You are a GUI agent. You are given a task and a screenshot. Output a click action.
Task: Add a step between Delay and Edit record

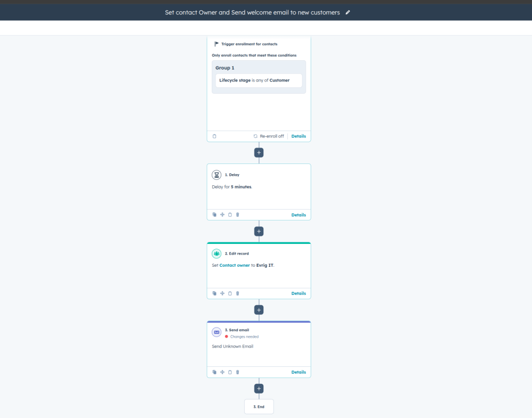click(259, 231)
